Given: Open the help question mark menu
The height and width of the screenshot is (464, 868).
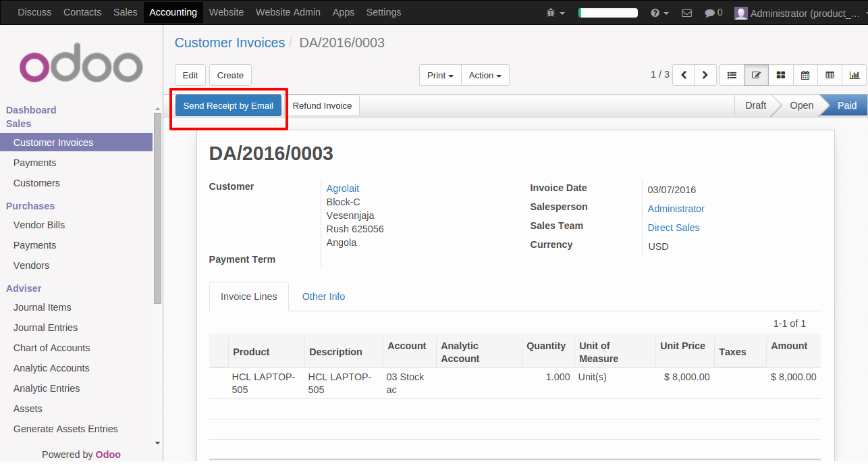Looking at the screenshot, I should (x=659, y=13).
